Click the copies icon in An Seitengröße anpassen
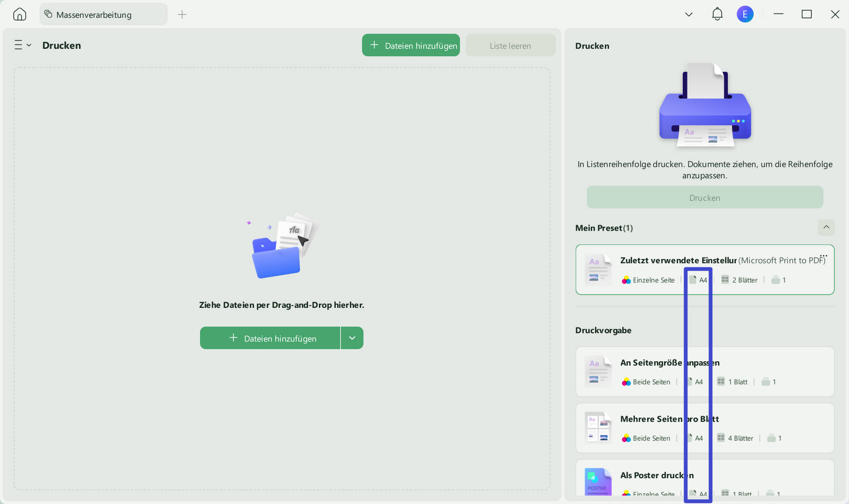The image size is (849, 504). (x=766, y=382)
